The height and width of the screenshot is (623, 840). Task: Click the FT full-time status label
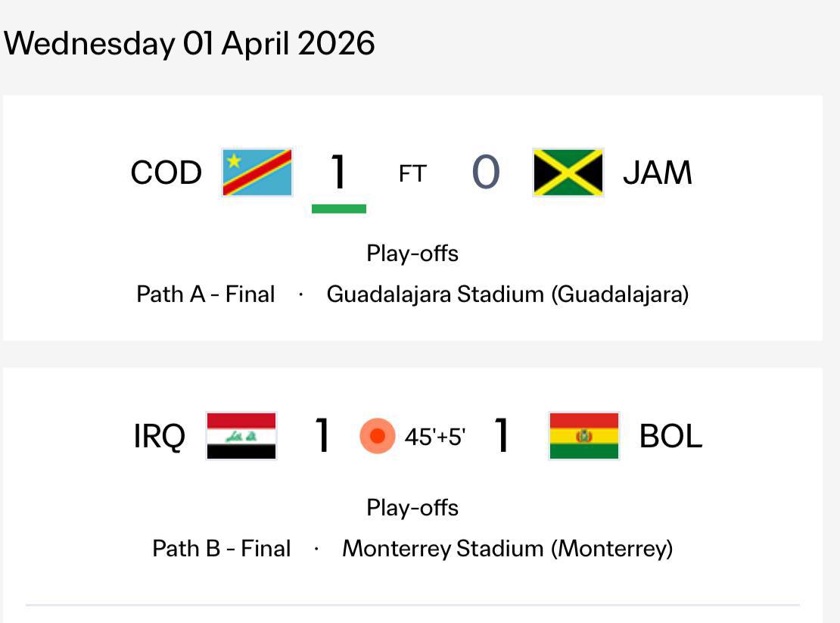tap(412, 174)
